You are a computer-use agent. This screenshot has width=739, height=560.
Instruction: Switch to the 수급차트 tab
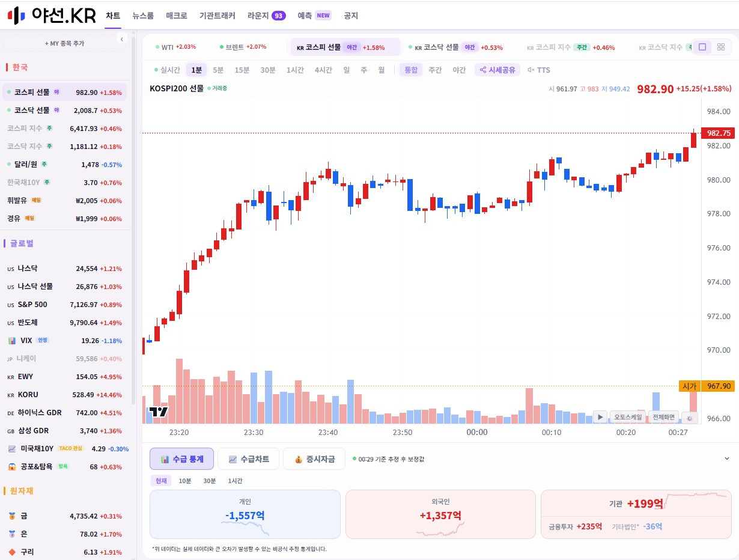(x=249, y=458)
